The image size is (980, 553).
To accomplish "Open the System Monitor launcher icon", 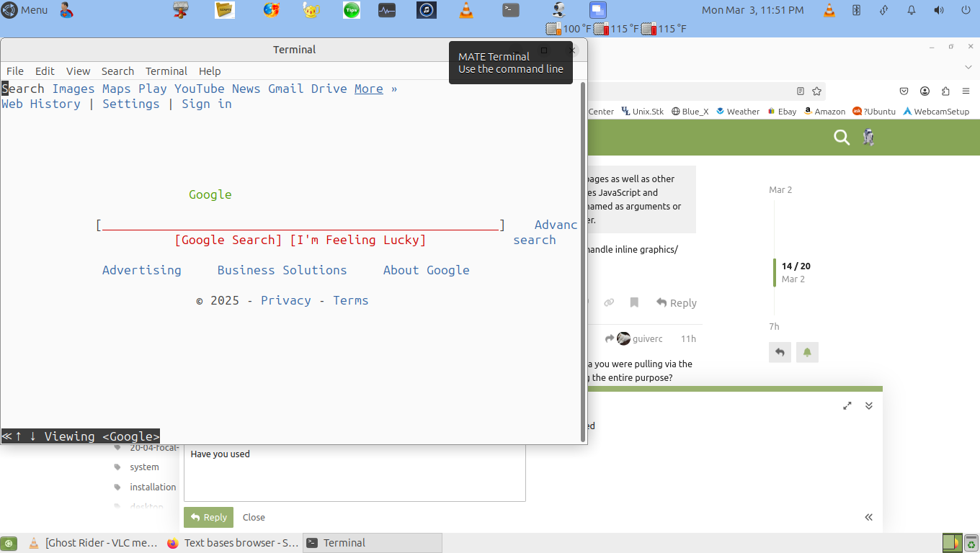I will [x=387, y=10].
